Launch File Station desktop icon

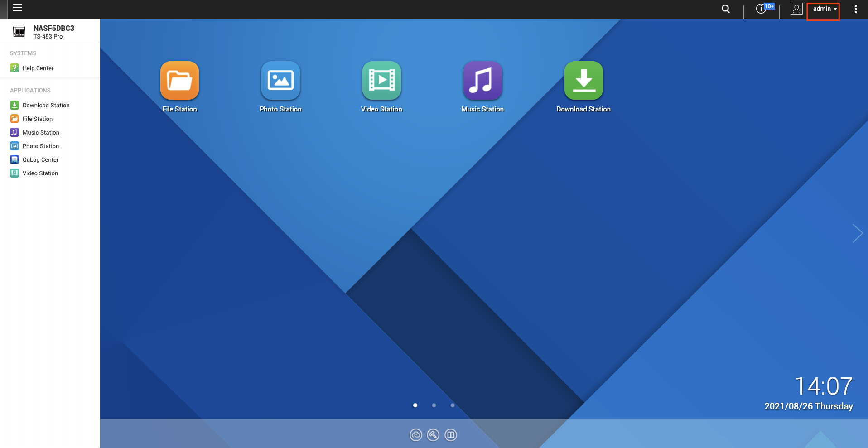[x=179, y=81]
